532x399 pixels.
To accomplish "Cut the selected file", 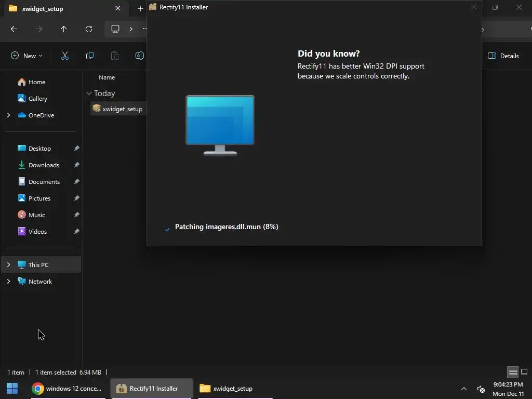I will coord(65,56).
